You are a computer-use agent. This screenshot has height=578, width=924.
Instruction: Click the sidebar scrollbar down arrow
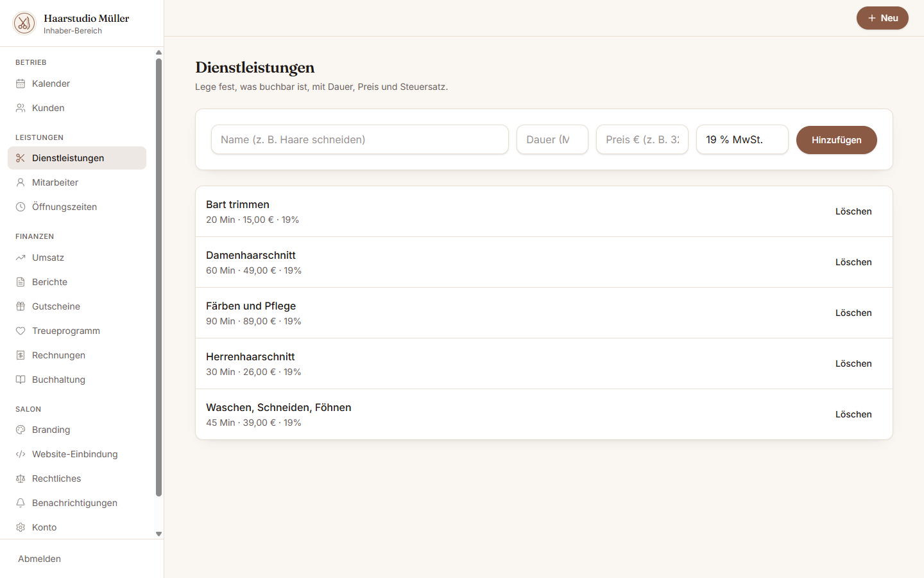(x=158, y=534)
